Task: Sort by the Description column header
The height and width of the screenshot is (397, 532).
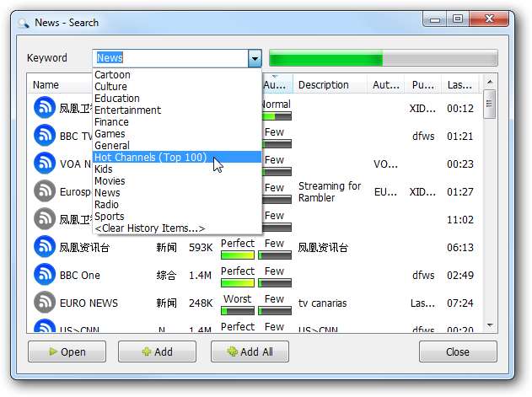Action: (x=330, y=85)
